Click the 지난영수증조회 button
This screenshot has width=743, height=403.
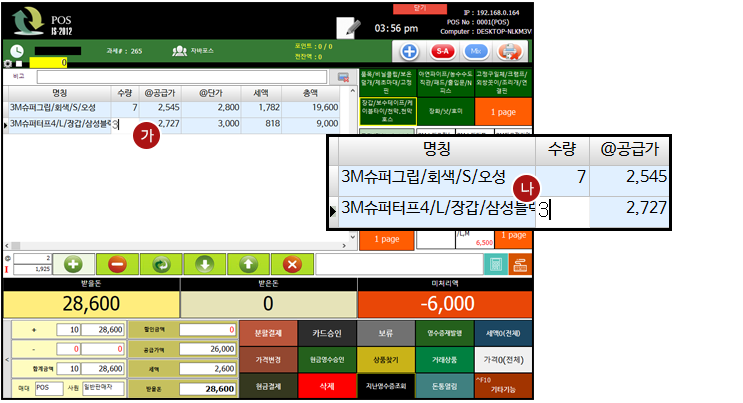[x=386, y=386]
